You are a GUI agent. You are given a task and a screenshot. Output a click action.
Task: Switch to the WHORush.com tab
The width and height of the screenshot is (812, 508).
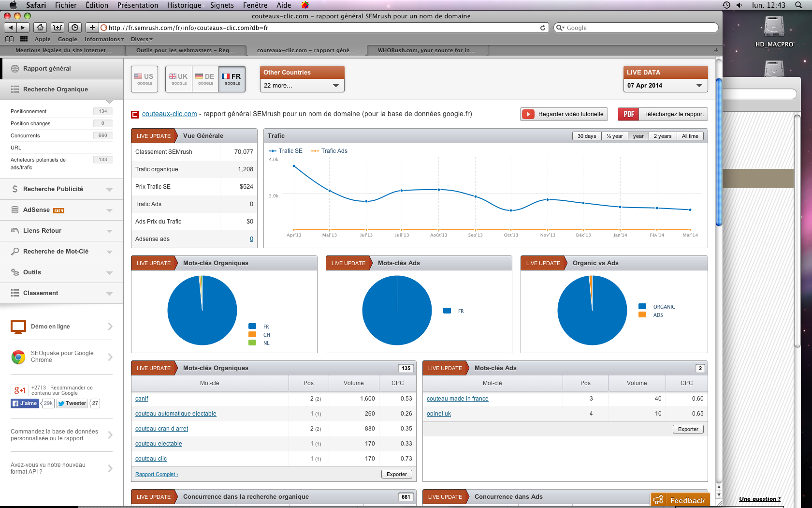click(x=426, y=50)
